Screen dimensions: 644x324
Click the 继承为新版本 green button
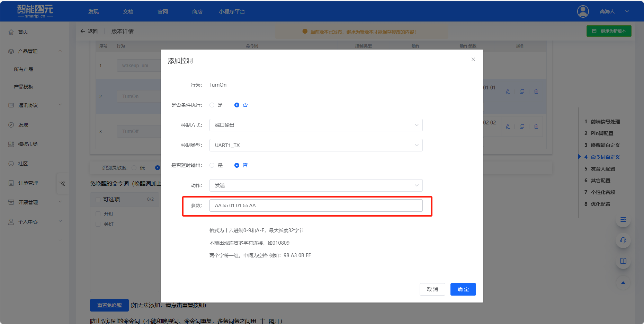(x=609, y=31)
